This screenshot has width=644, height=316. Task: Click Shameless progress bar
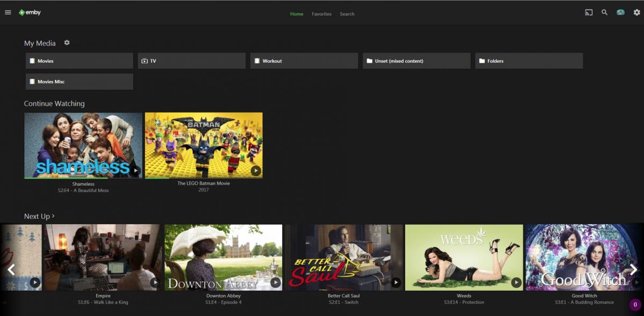click(65, 178)
